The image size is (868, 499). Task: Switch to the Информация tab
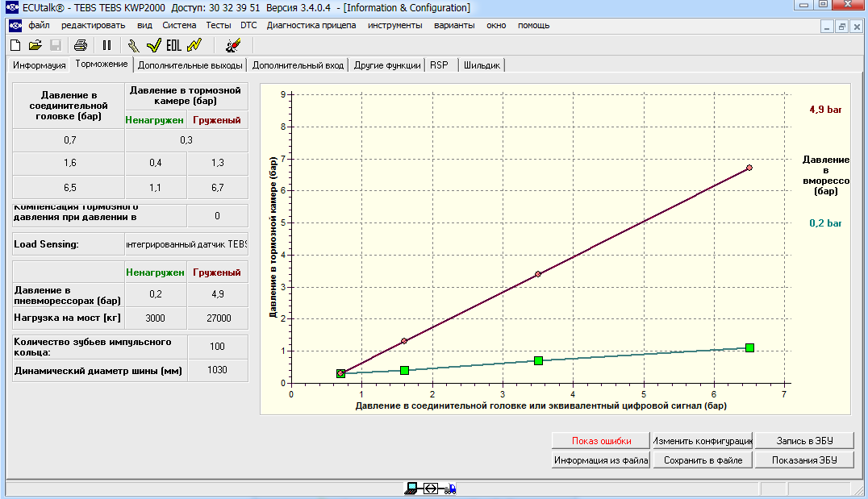point(39,65)
